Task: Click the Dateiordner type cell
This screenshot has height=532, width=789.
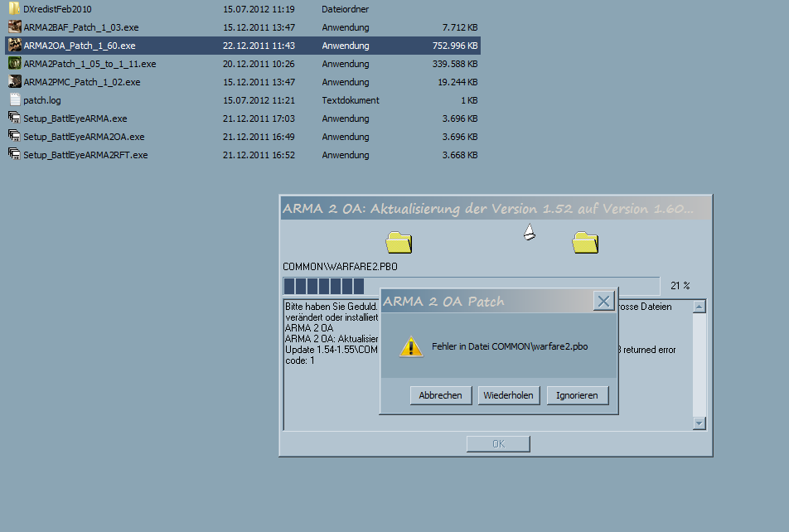Action: coord(345,9)
